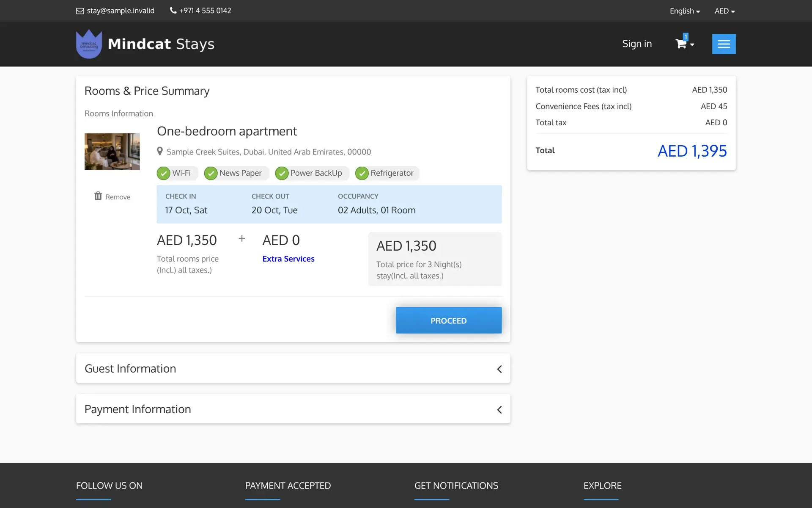
Task: Click the PAYMENT ACCEPTED footer heading
Action: [288, 486]
